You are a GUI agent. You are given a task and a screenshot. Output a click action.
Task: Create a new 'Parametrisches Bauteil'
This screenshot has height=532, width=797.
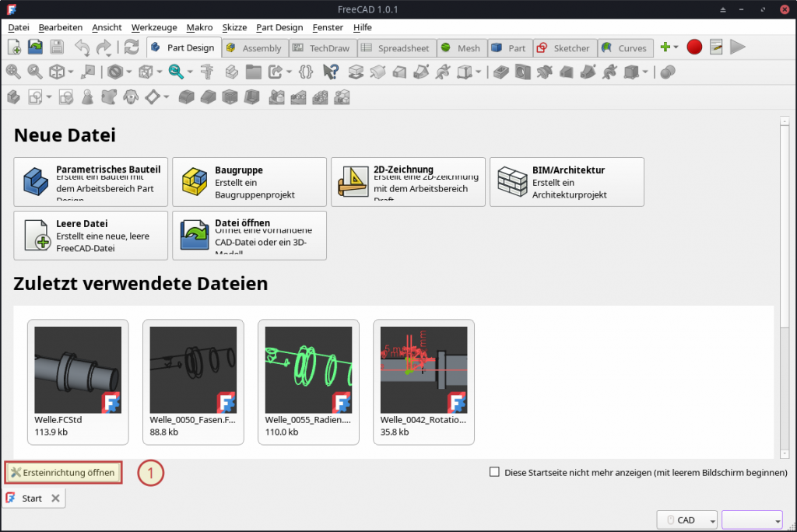(x=91, y=182)
